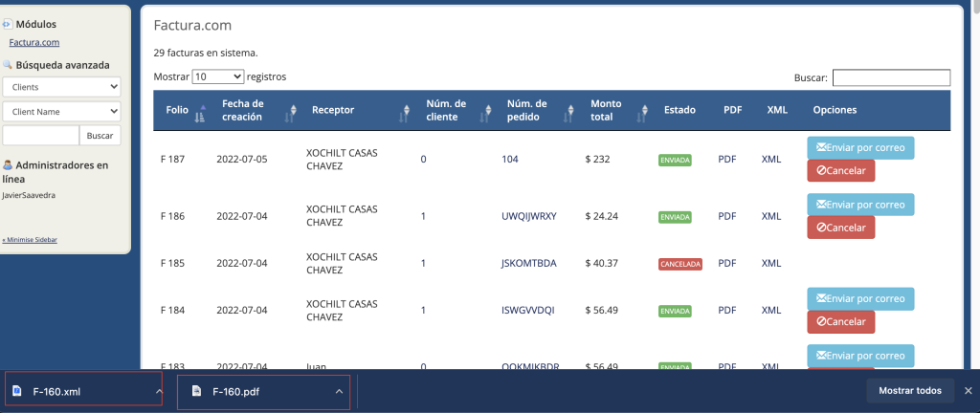Screen dimensions: 980x413
Task: Click the F-160.xml file icon in downloads bar
Action: tap(17, 391)
